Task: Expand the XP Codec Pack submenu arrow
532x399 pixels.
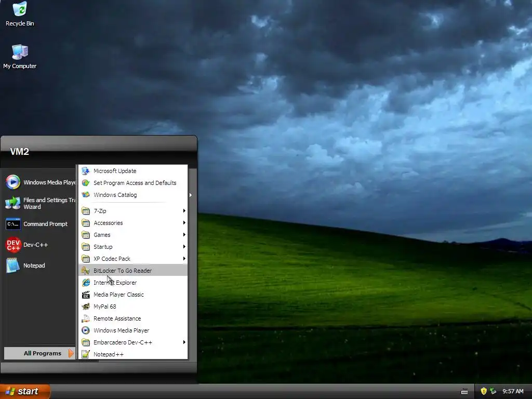Action: (184, 259)
